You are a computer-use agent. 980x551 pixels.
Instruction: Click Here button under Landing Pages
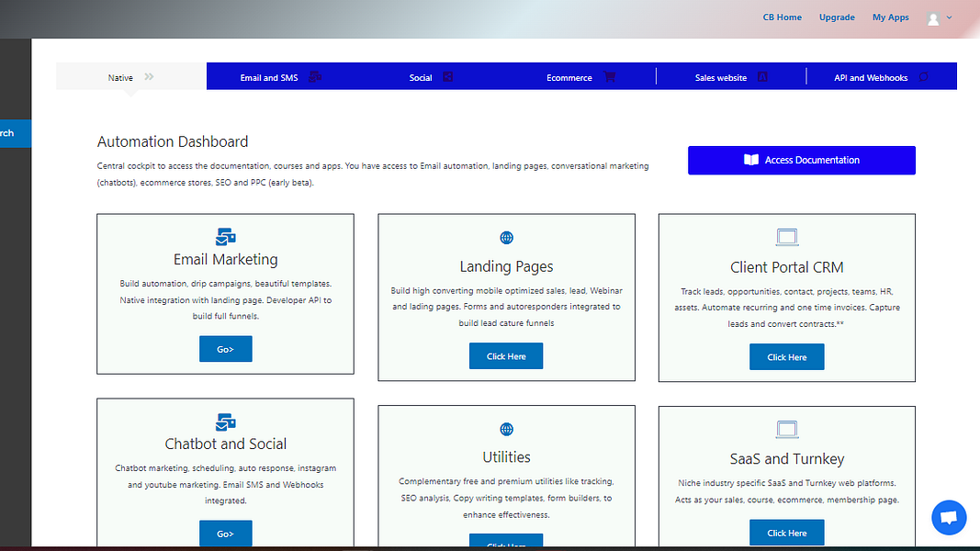(506, 356)
